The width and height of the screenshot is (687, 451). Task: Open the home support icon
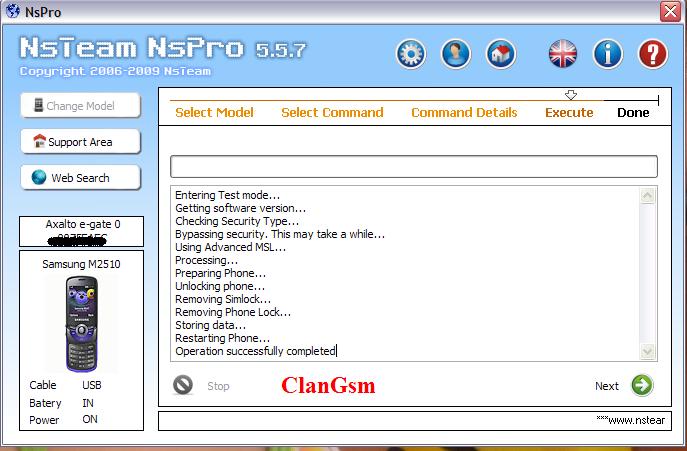click(x=501, y=54)
